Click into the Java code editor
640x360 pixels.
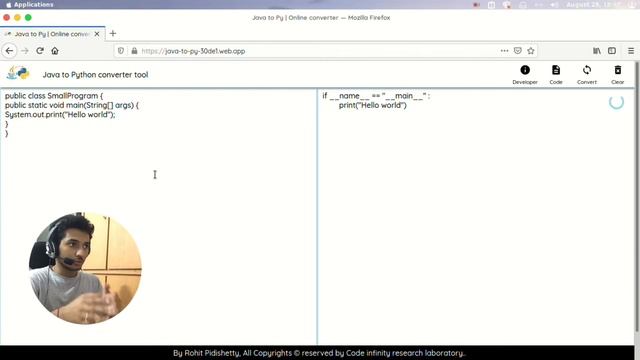click(158, 217)
